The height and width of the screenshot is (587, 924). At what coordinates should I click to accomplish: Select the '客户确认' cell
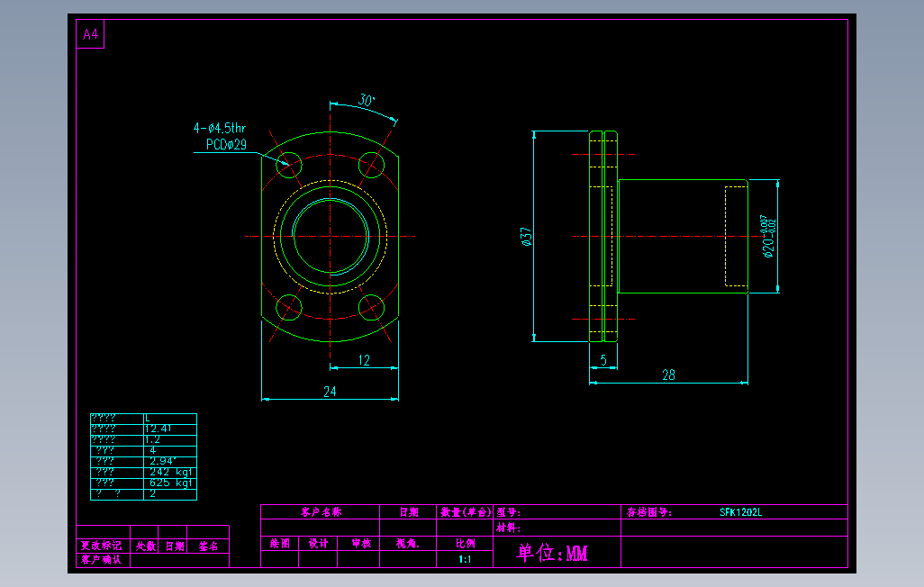102,559
